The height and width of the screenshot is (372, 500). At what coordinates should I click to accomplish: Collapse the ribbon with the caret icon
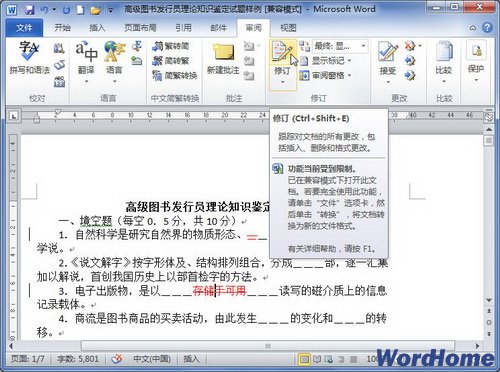point(473,28)
